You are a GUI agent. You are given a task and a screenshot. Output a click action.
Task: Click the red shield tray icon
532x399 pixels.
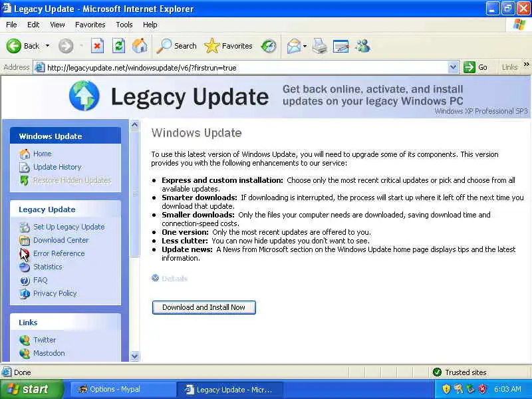[482, 389]
